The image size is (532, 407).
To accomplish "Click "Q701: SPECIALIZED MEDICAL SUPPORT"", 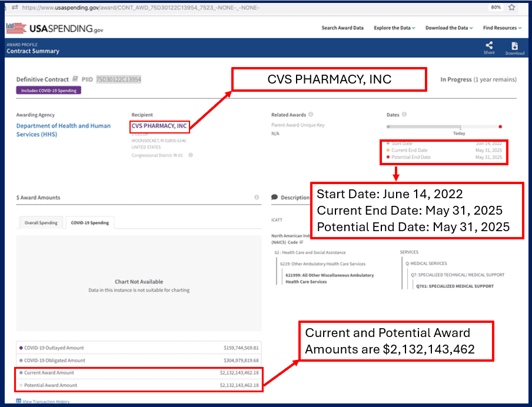I will [455, 286].
